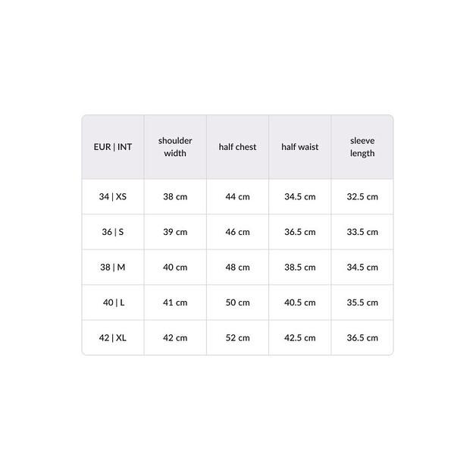Click the 38.5 cm half waist value

pyautogui.click(x=300, y=267)
